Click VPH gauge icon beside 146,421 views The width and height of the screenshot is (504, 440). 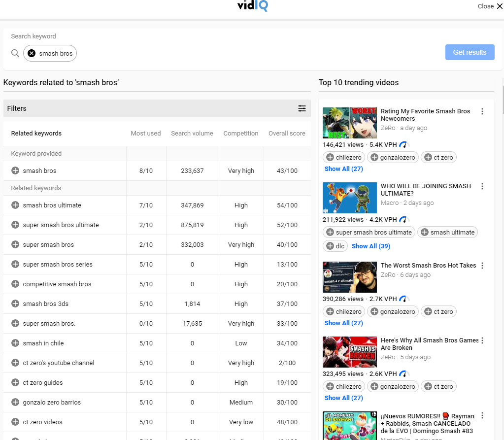click(403, 145)
